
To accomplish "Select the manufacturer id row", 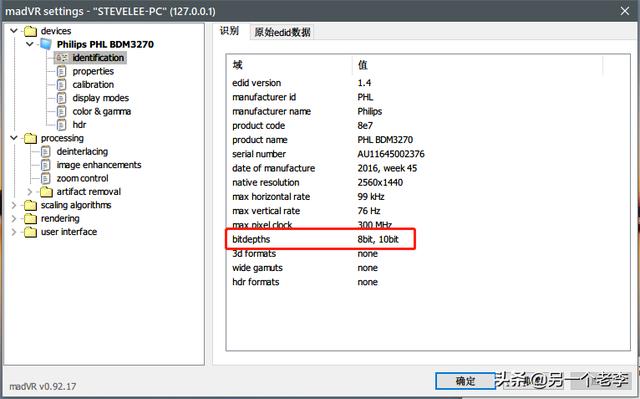I will coord(428,97).
